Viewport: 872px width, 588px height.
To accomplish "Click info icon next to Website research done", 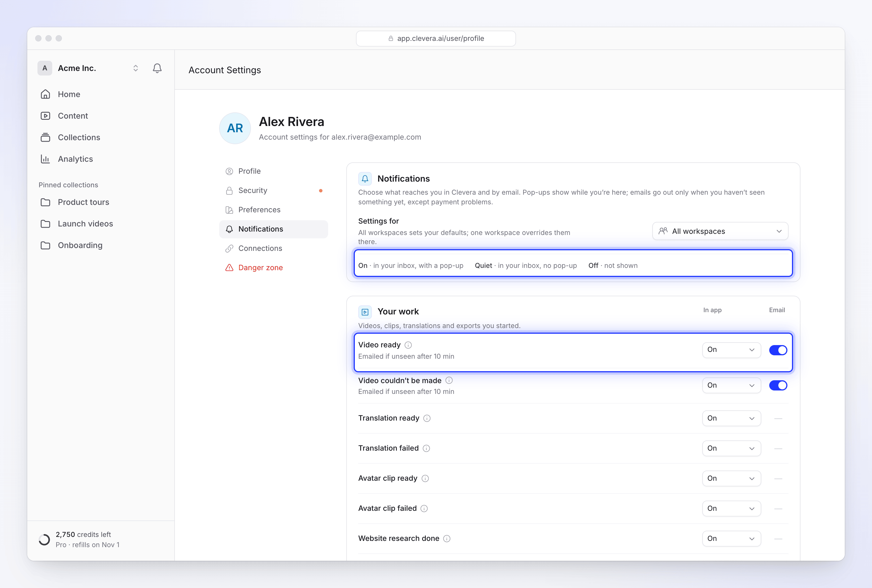I will 447,539.
